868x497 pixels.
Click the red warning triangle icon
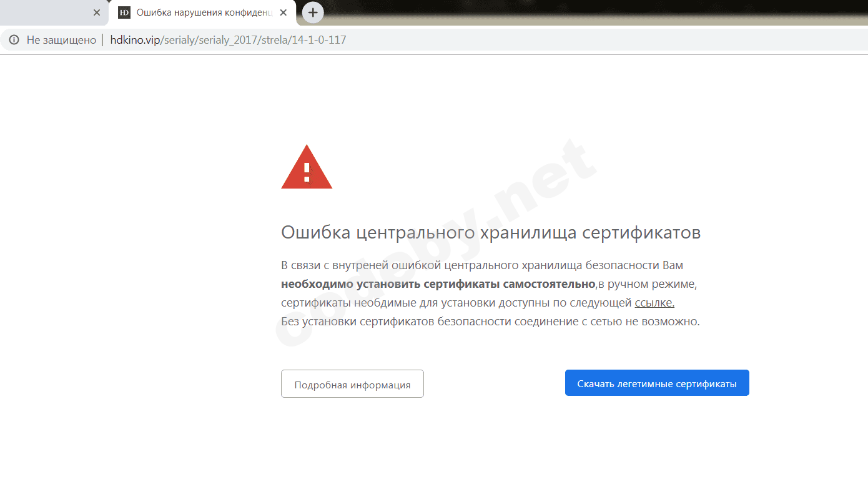pos(306,167)
